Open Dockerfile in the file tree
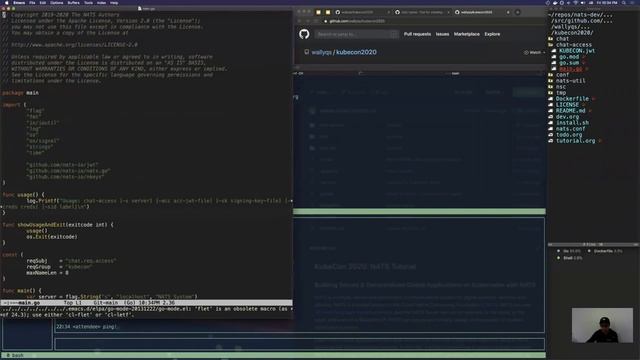This screenshot has width=640, height=360. tap(572, 99)
